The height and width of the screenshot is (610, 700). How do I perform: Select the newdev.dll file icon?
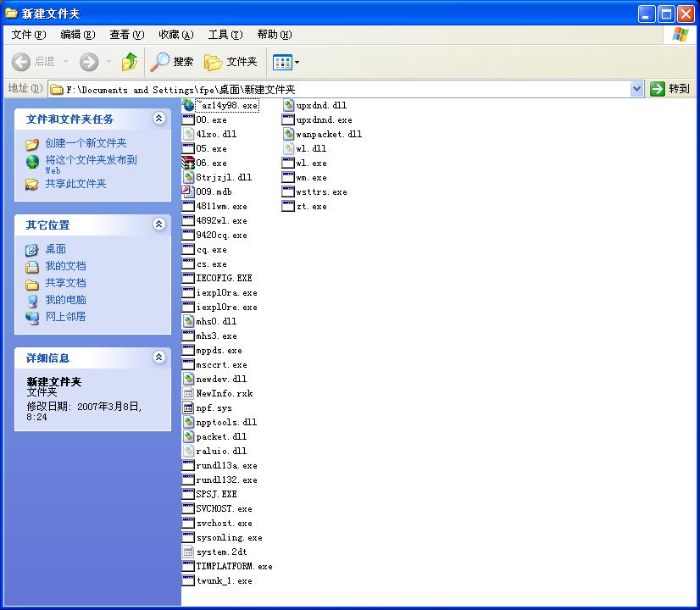188,379
